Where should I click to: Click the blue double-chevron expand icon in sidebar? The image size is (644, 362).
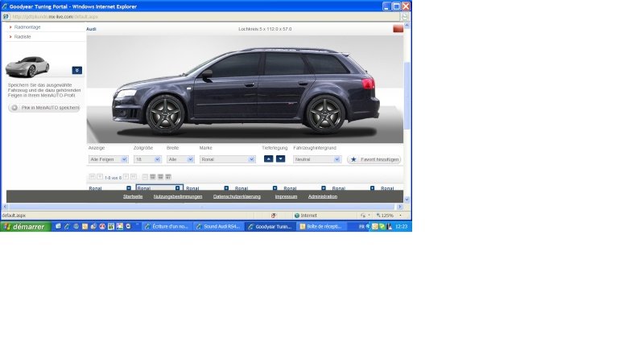point(76,70)
